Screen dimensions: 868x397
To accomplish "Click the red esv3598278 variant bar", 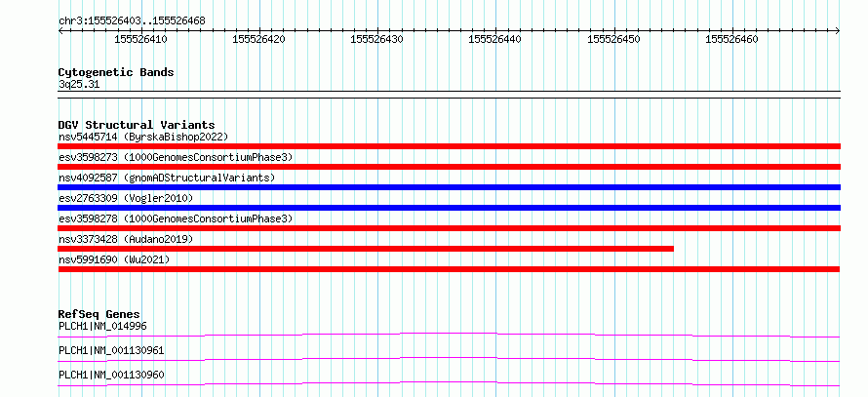I will tap(449, 228).
